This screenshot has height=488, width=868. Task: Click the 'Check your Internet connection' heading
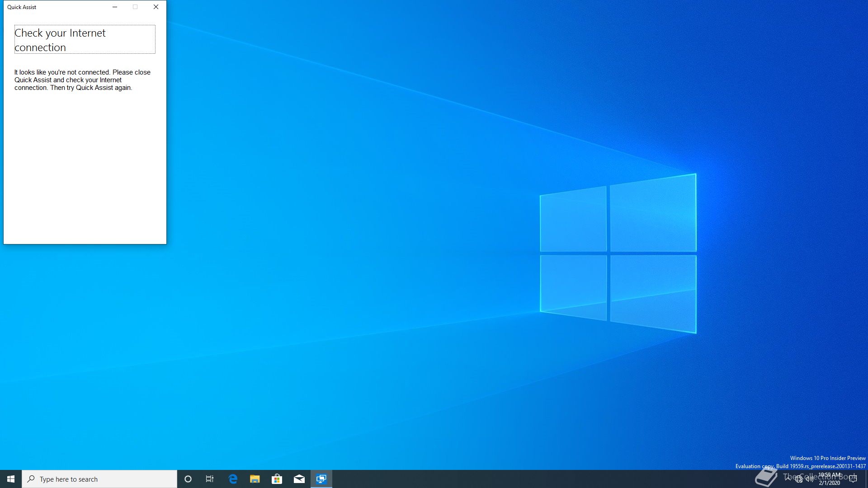pyautogui.click(x=85, y=40)
